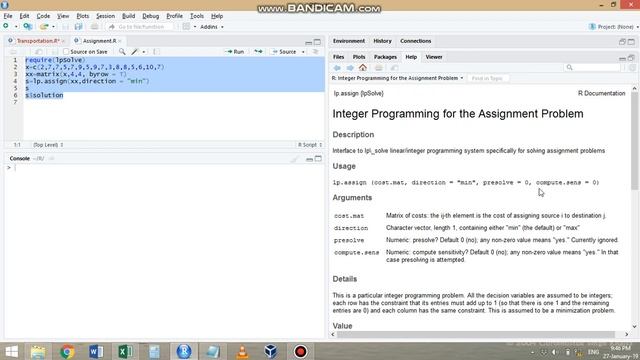Click the Open File folder icon
Image resolution: width=640 pixels, height=360 pixels.
pyautogui.click(x=44, y=27)
